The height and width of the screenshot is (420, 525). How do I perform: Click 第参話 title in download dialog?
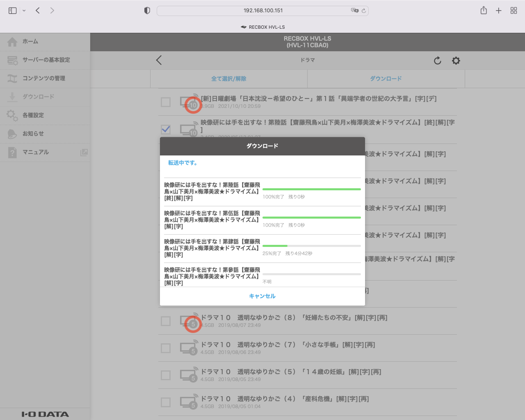pyautogui.click(x=212, y=276)
